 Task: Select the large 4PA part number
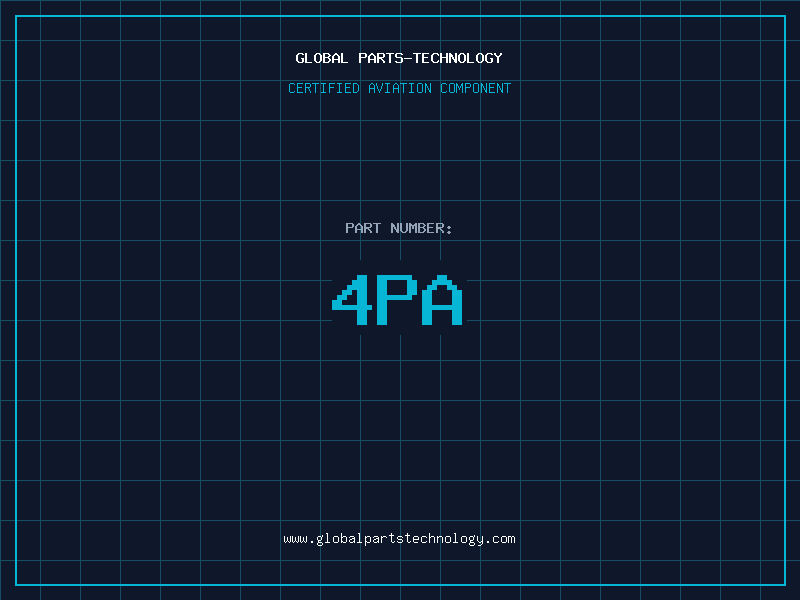(397, 300)
